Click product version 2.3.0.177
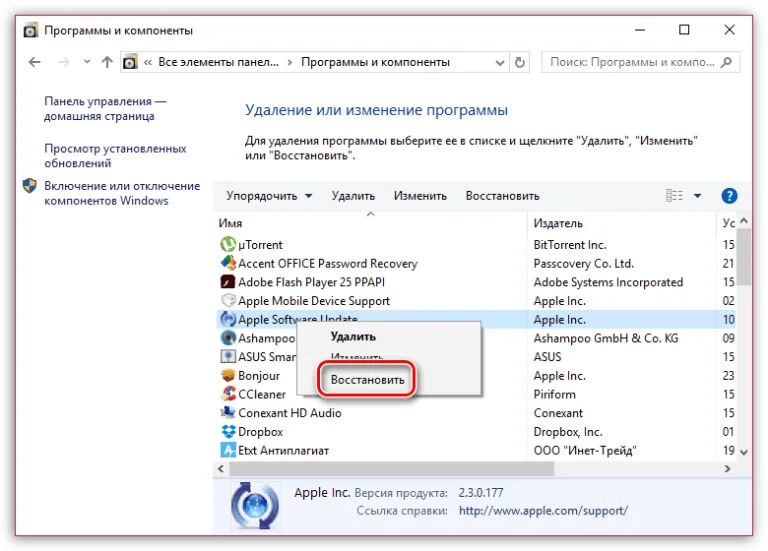This screenshot has width=768, height=551. click(480, 492)
